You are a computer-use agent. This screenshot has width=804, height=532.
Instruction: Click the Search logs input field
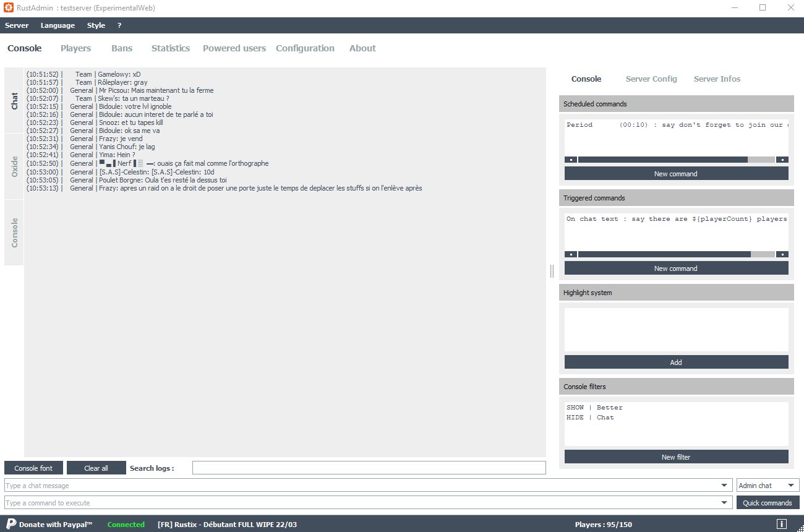369,468
